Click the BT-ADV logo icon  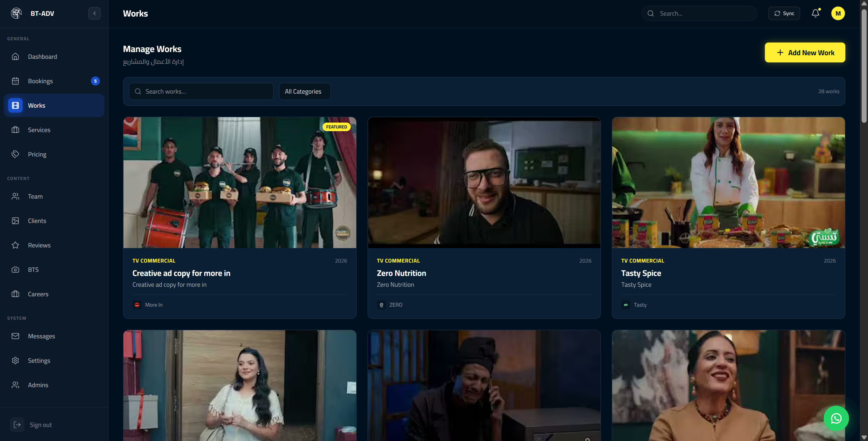tap(16, 14)
